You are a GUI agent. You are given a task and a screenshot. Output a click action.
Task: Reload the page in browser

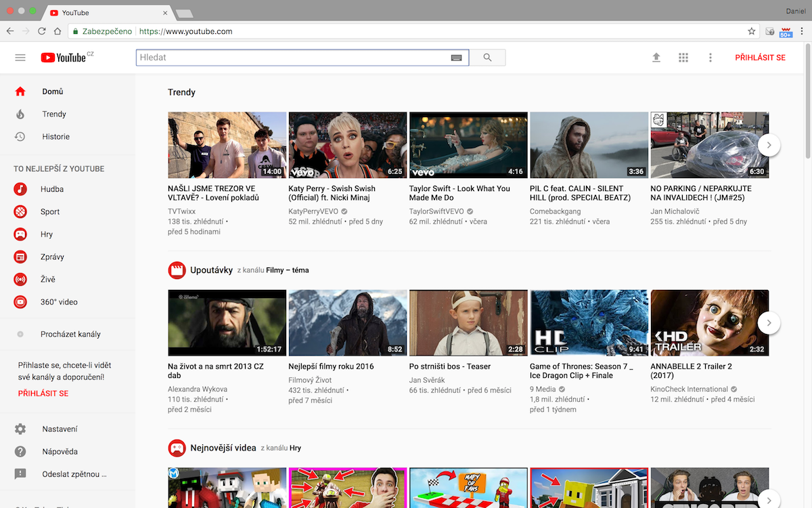[x=42, y=31]
